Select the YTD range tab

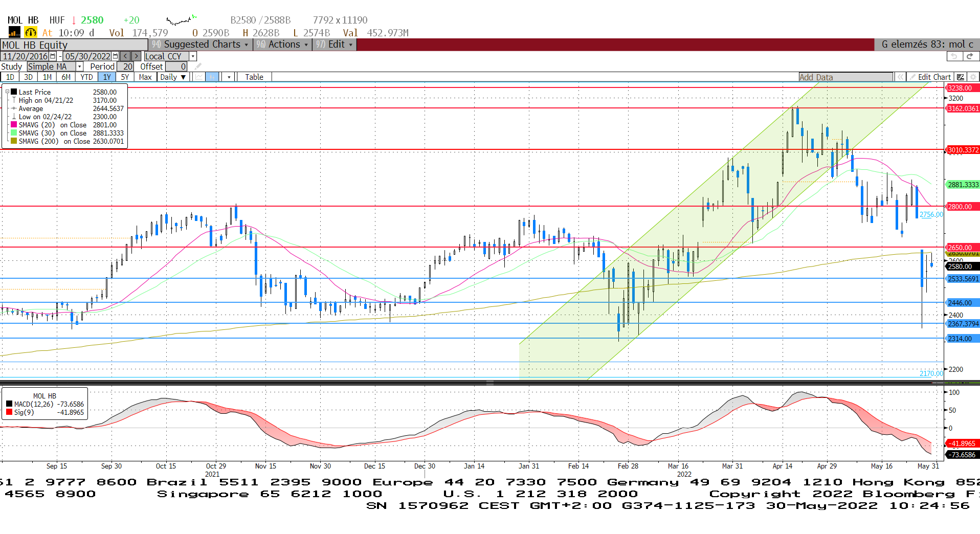[x=86, y=77]
